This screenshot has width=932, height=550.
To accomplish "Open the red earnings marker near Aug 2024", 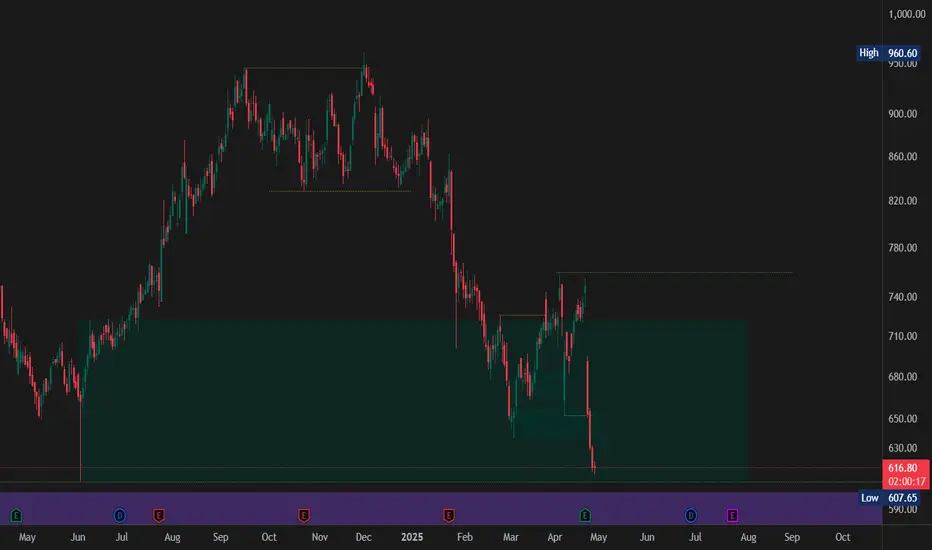I will [x=158, y=515].
